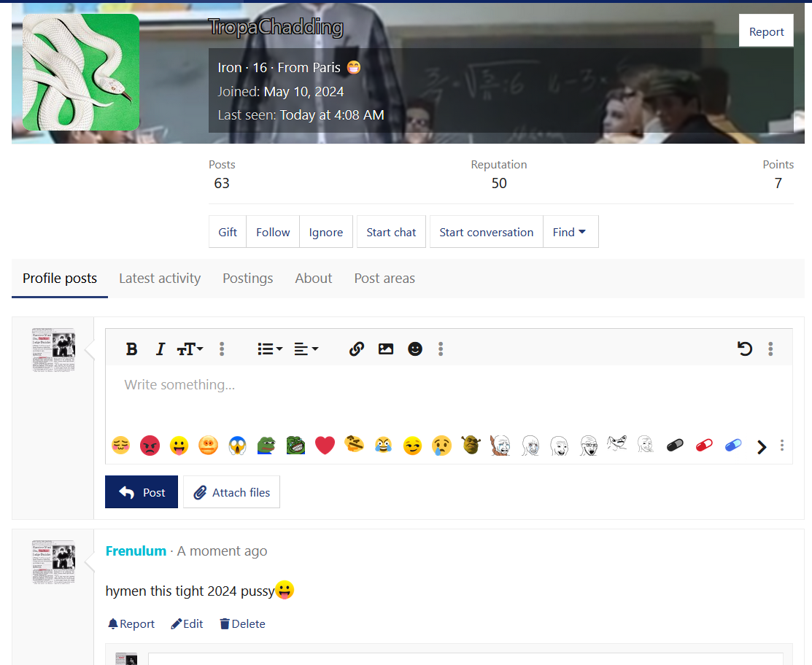Open the insert link tool
Image resolution: width=812 pixels, height=665 pixels.
coord(356,349)
